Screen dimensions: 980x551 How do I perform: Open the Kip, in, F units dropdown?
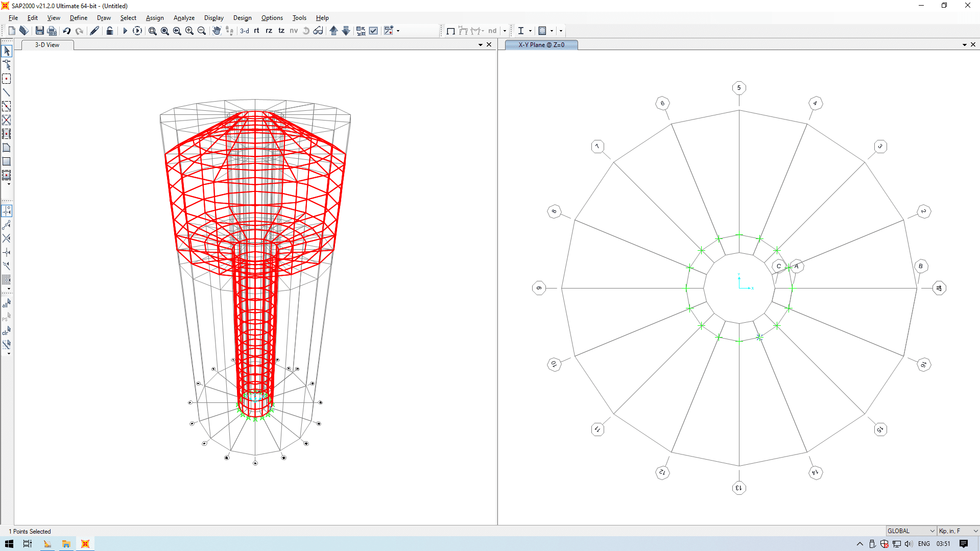[x=975, y=531]
